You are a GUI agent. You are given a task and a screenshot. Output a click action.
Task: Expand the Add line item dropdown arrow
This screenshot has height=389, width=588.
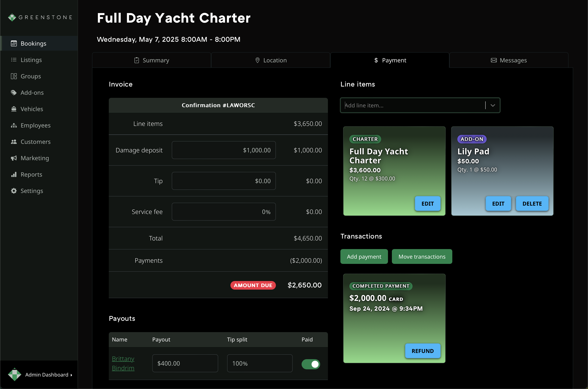coord(493,105)
